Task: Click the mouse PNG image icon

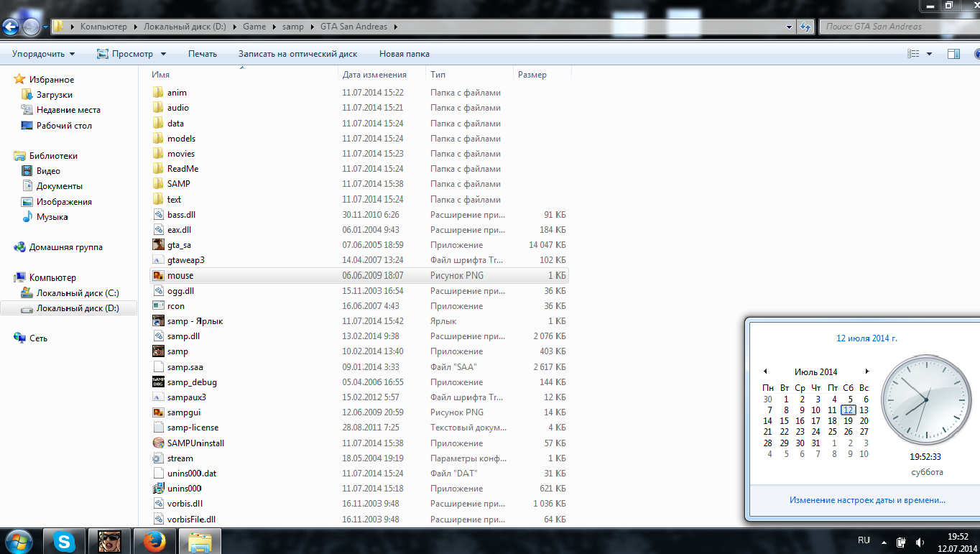Action: (159, 275)
